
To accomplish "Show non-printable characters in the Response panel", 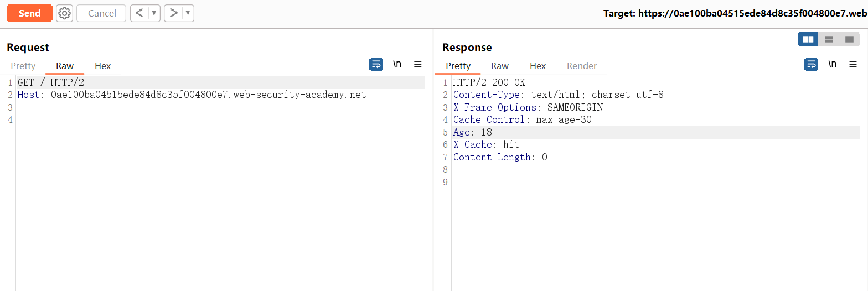I will click(832, 65).
